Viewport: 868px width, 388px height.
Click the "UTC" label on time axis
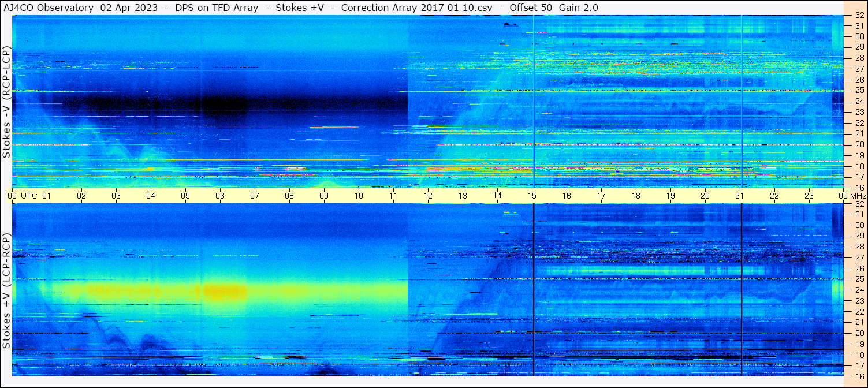29,196
